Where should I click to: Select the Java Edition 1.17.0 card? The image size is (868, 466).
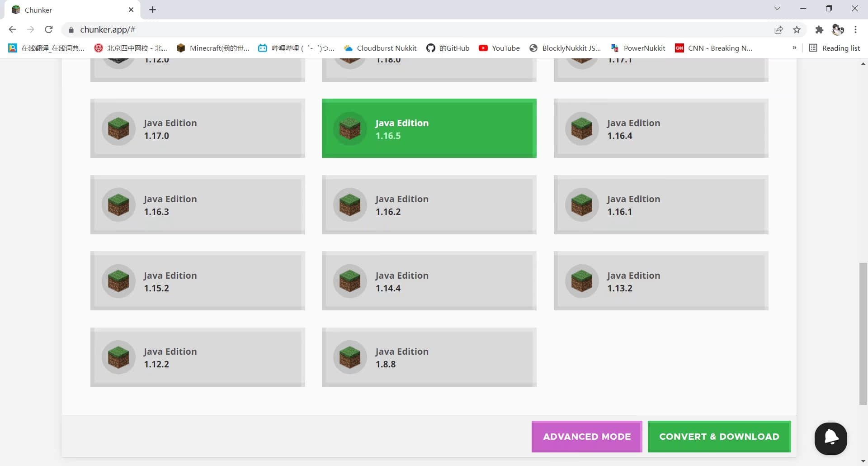point(198,128)
